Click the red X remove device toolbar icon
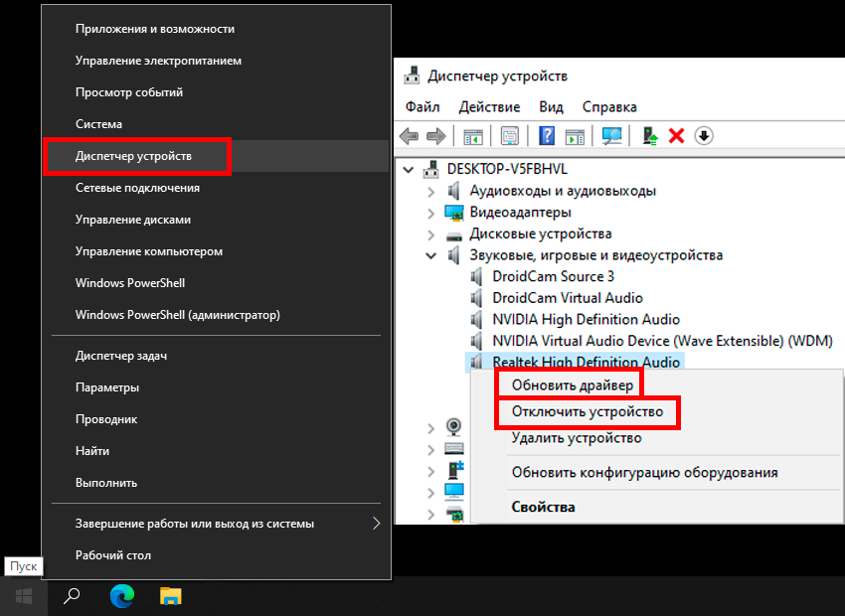The height and width of the screenshot is (616, 845). pos(677,136)
